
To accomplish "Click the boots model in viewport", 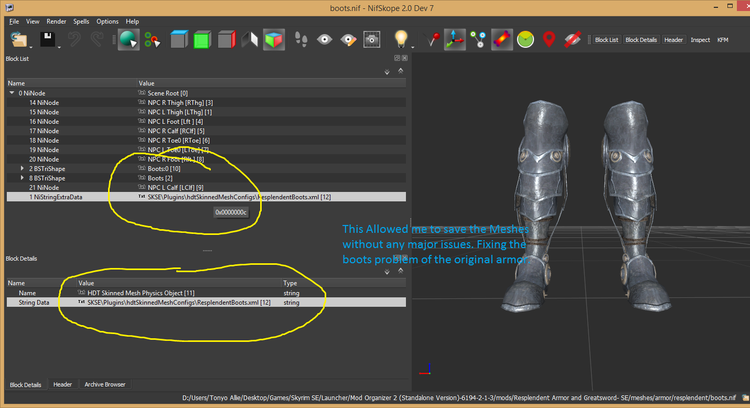I will tap(588, 206).
